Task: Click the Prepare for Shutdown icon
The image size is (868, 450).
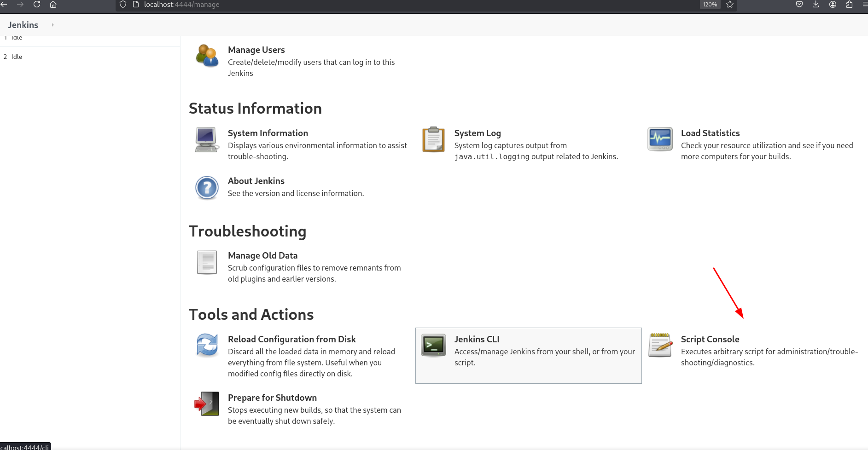Action: coord(207,404)
